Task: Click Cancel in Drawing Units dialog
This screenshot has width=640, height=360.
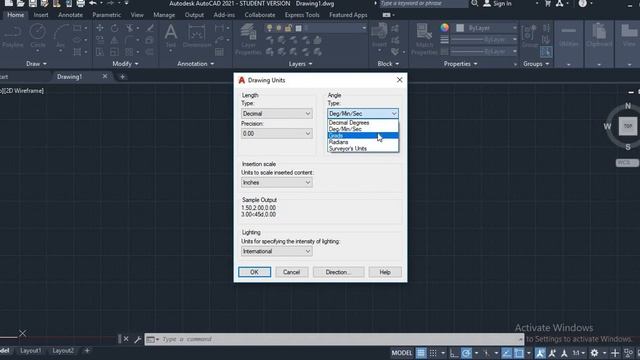Action: pyautogui.click(x=291, y=272)
